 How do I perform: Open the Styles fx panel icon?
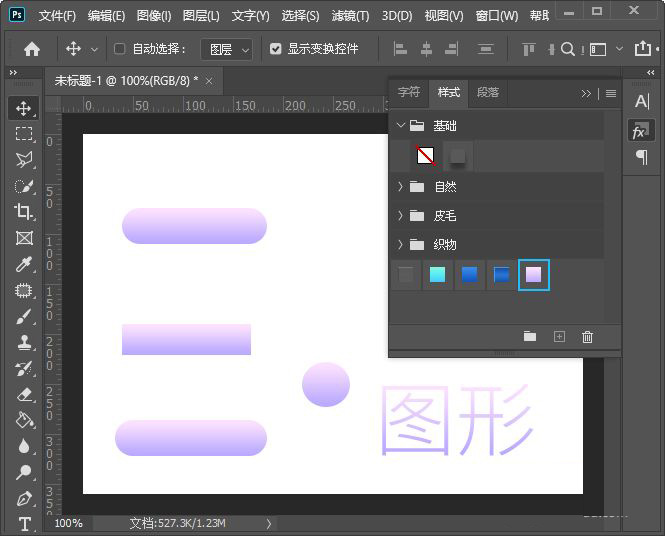tap(641, 131)
